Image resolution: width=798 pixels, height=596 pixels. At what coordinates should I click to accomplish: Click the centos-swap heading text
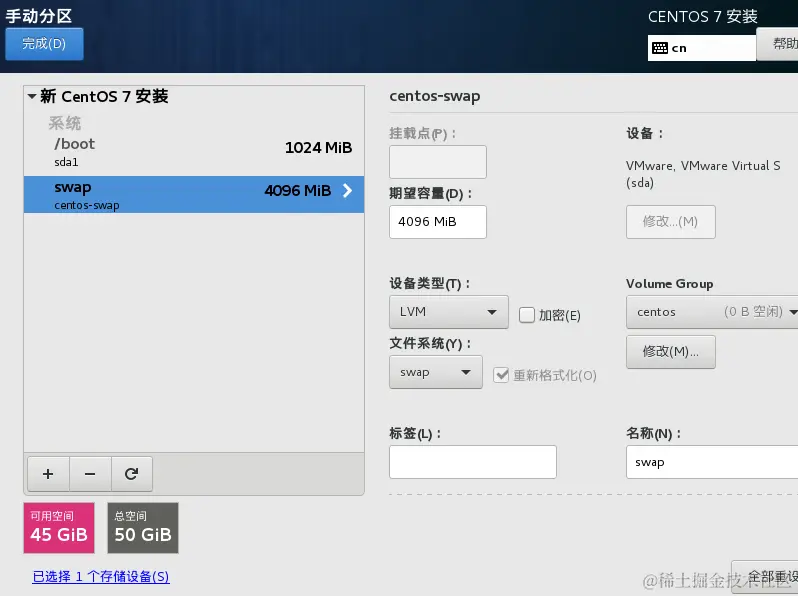(x=435, y=96)
